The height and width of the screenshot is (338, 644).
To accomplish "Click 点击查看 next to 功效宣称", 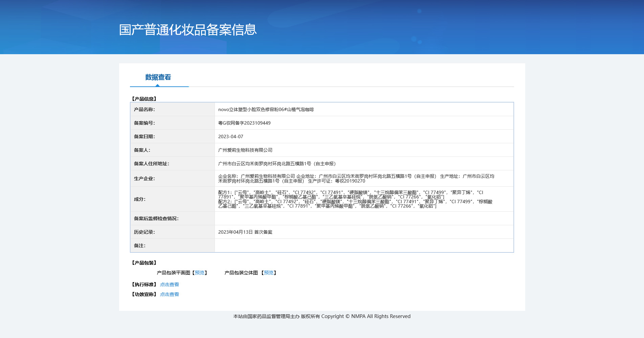I will pos(169,295).
